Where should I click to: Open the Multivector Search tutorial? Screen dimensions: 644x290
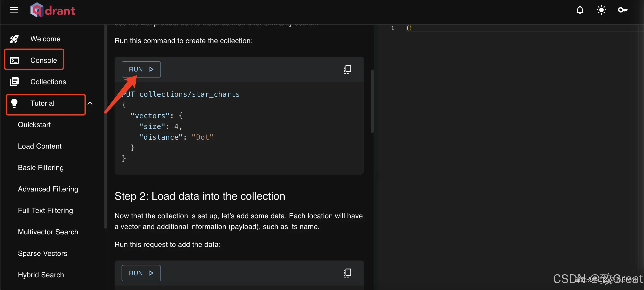click(48, 232)
